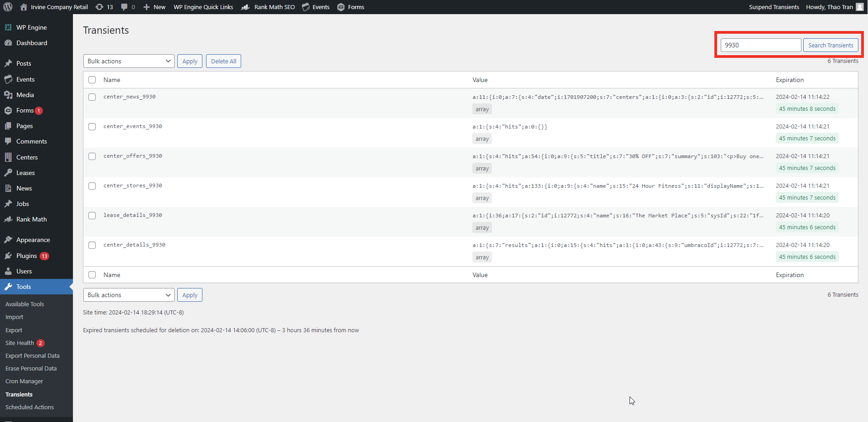Click the Media icon in sidebar
Image resolution: width=868 pixels, height=422 pixels.
[8, 95]
